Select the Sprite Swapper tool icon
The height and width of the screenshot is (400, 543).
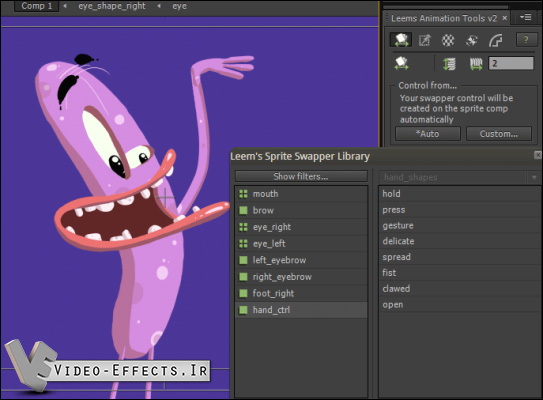(x=401, y=40)
